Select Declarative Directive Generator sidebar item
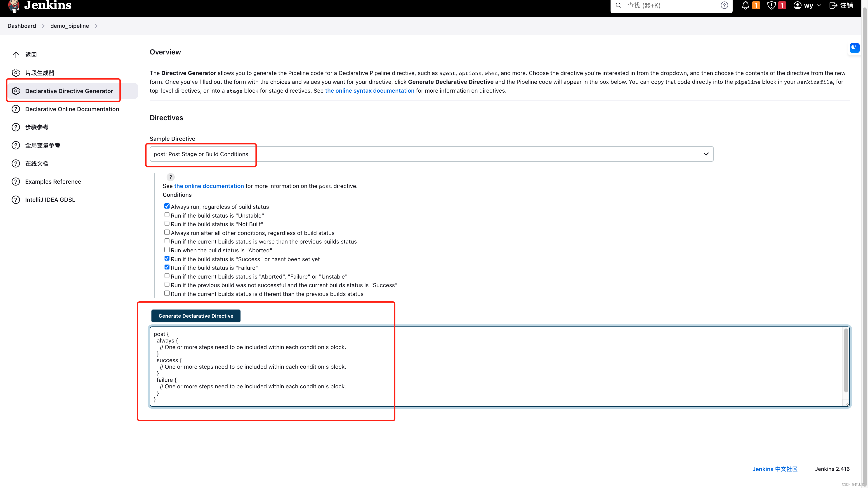The width and height of the screenshot is (868, 488). pyautogui.click(x=72, y=91)
